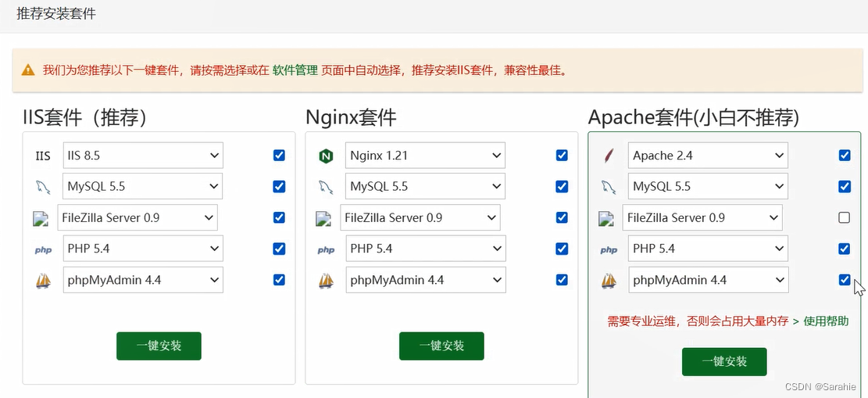Viewport: 868px width, 398px height.
Task: Click the green Nginx hexagon icon
Action: click(326, 156)
